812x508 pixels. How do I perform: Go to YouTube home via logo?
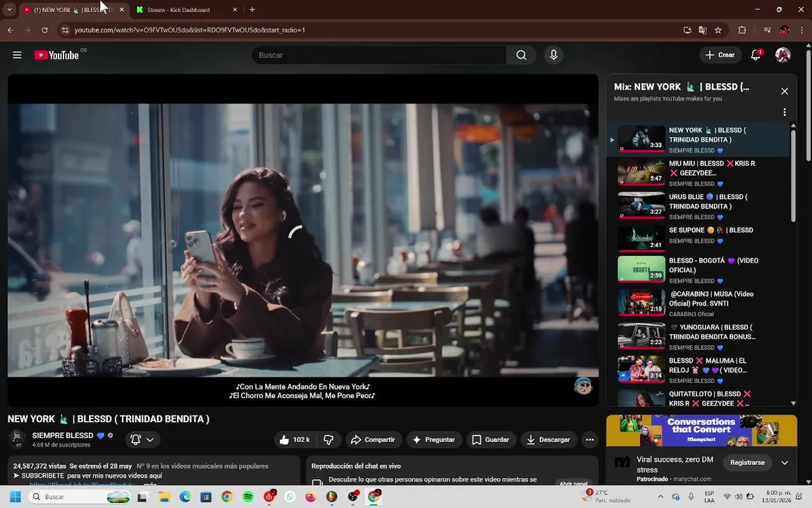click(57, 55)
